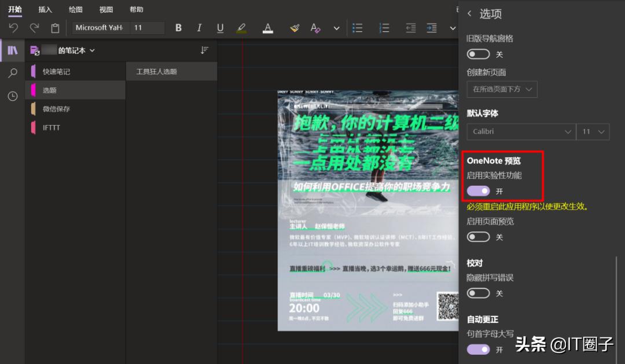Disable the 启用实验性功能 switch
The width and height of the screenshot is (625, 364).
(x=478, y=190)
